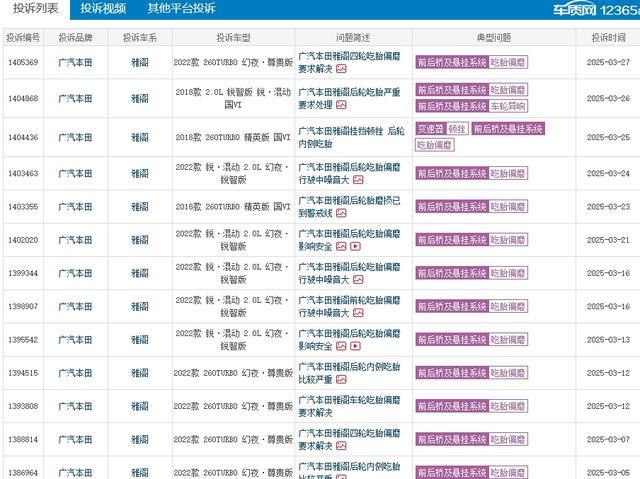Select date 2025-03-21 cell

(x=609, y=240)
